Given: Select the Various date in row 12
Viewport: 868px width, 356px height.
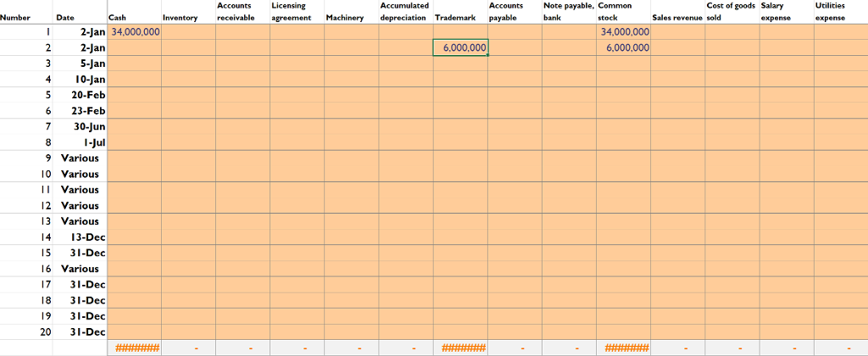Looking at the screenshot, I should (x=81, y=206).
